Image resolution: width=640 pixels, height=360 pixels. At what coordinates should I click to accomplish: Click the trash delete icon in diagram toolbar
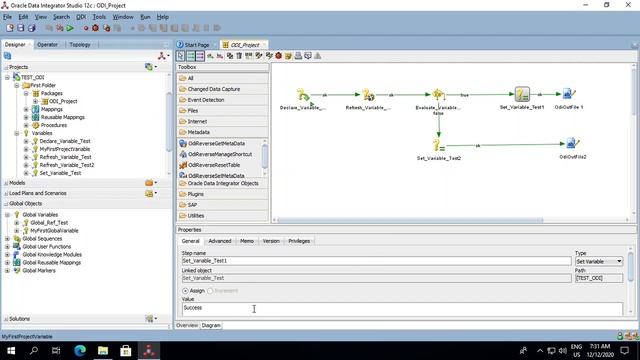pyautogui.click(x=239, y=56)
